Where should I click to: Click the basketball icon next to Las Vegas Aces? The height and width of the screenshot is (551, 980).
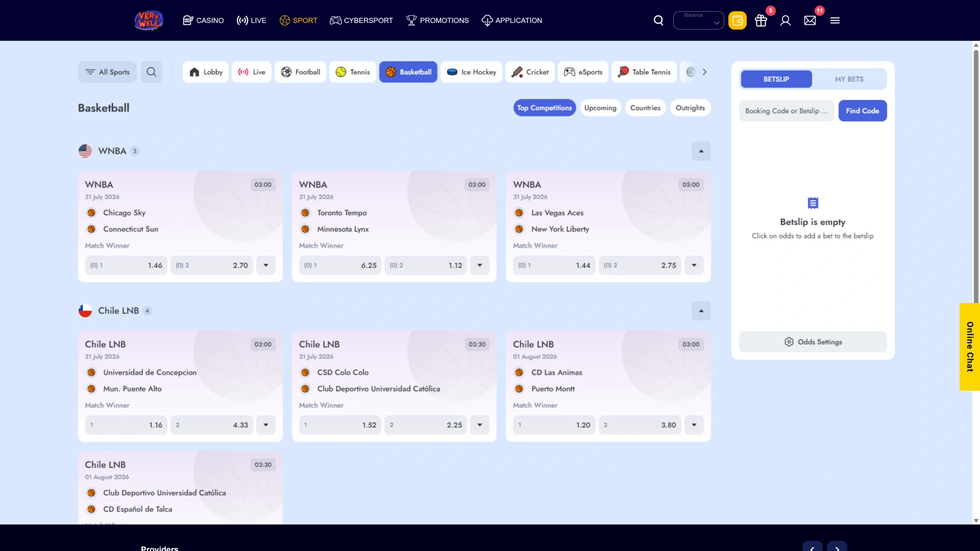click(519, 213)
